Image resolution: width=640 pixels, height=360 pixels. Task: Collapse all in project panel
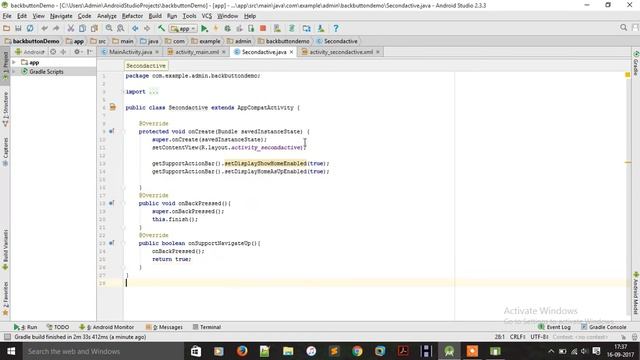click(63, 52)
